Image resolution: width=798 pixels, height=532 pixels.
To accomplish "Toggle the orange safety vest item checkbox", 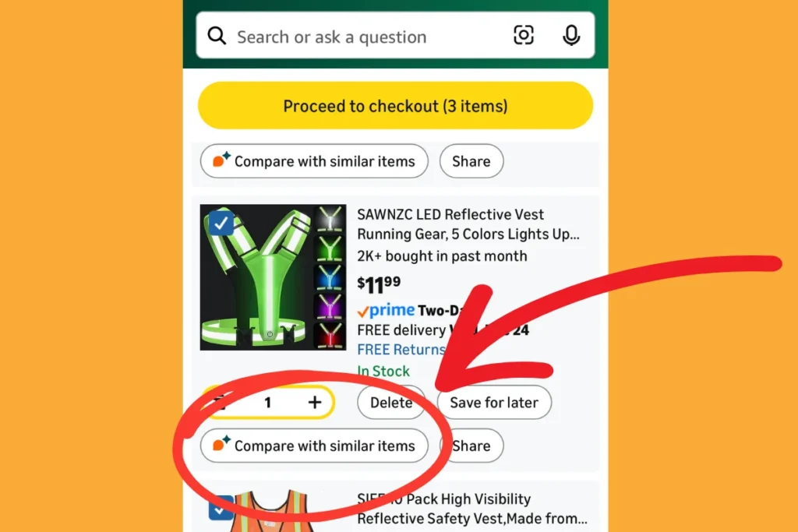I will (x=221, y=508).
